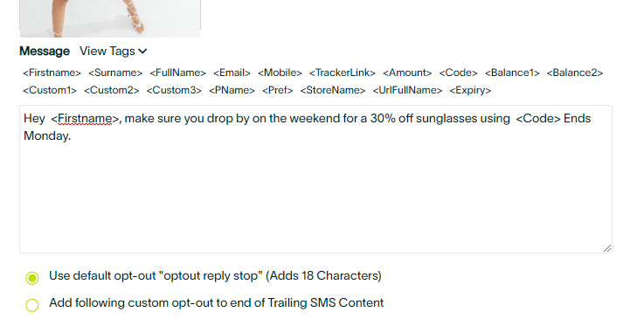The height and width of the screenshot is (319, 644).
Task: Select default opt-out "optout reply stop" radio
Action: [x=32, y=278]
